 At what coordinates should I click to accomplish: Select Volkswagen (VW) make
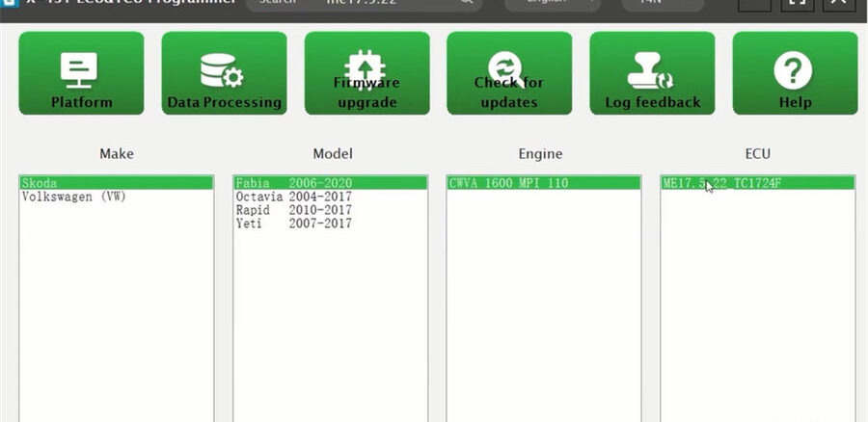[x=117, y=197]
